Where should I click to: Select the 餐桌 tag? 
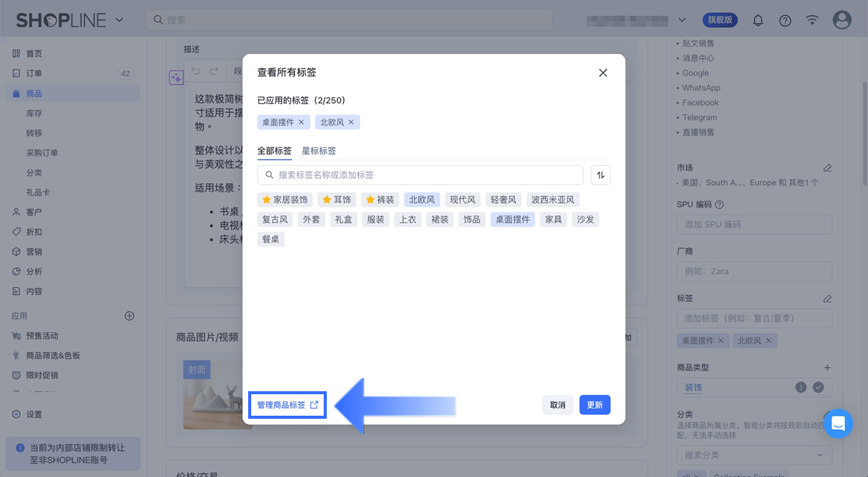click(271, 239)
